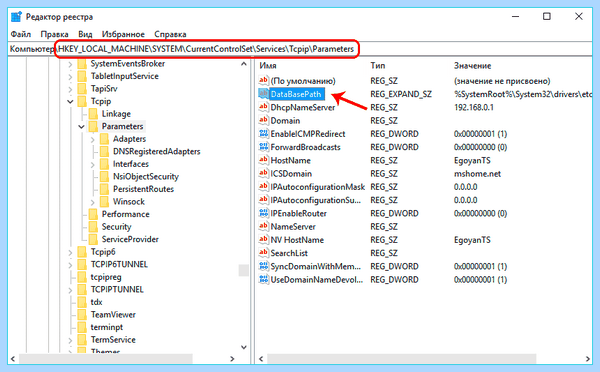Open the Правка menu

(54, 34)
